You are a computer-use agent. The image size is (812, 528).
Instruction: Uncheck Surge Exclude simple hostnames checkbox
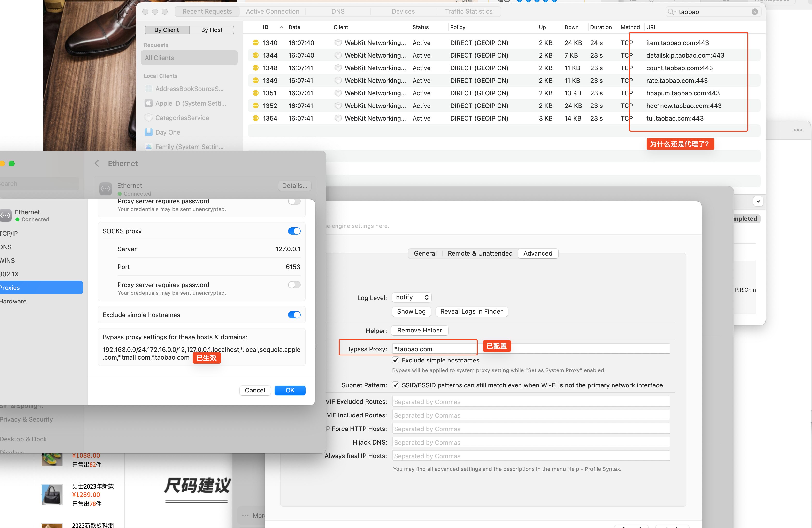click(396, 360)
